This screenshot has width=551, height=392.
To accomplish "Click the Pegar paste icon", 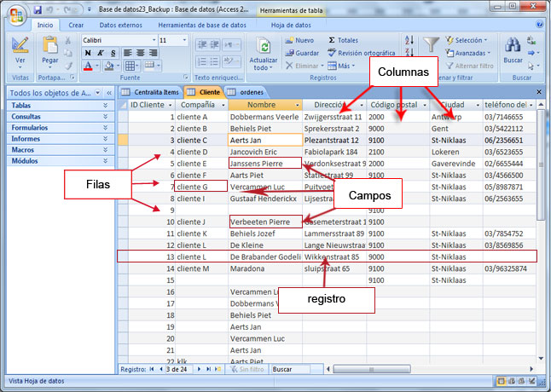I will [x=50, y=48].
